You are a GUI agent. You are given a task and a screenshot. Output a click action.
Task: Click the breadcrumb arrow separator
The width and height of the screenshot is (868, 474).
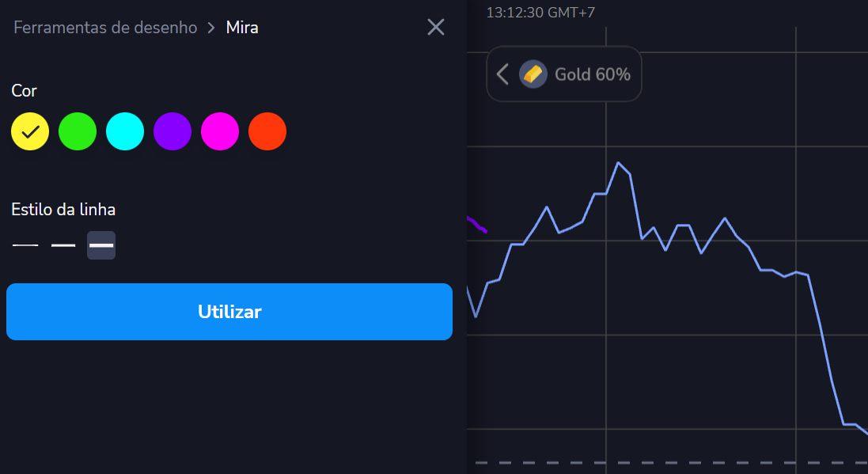pos(211,28)
